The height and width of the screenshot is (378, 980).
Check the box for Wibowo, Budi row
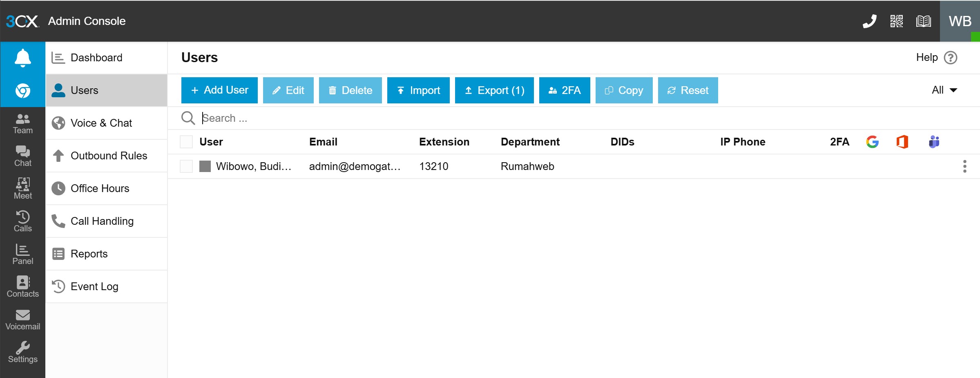[186, 166]
